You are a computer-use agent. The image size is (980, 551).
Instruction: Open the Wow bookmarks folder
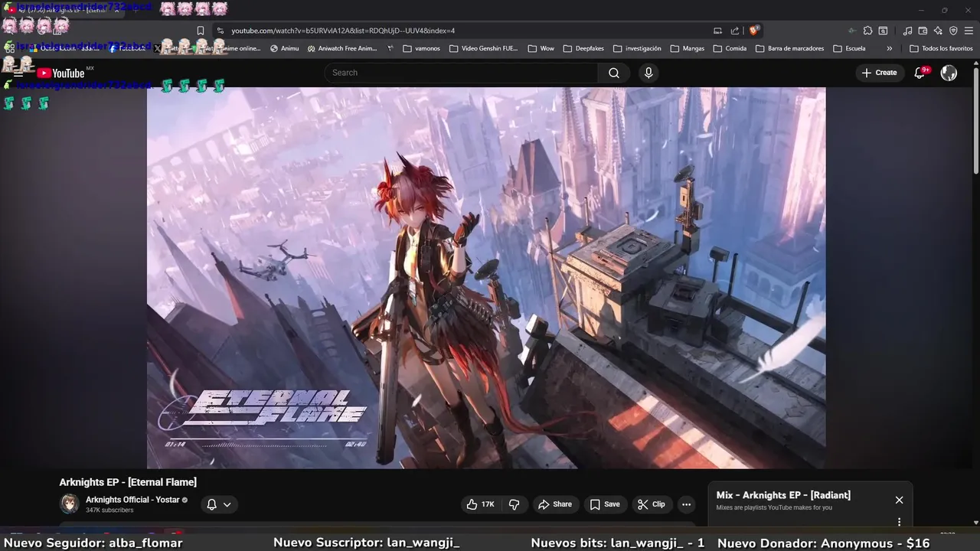click(x=541, y=48)
